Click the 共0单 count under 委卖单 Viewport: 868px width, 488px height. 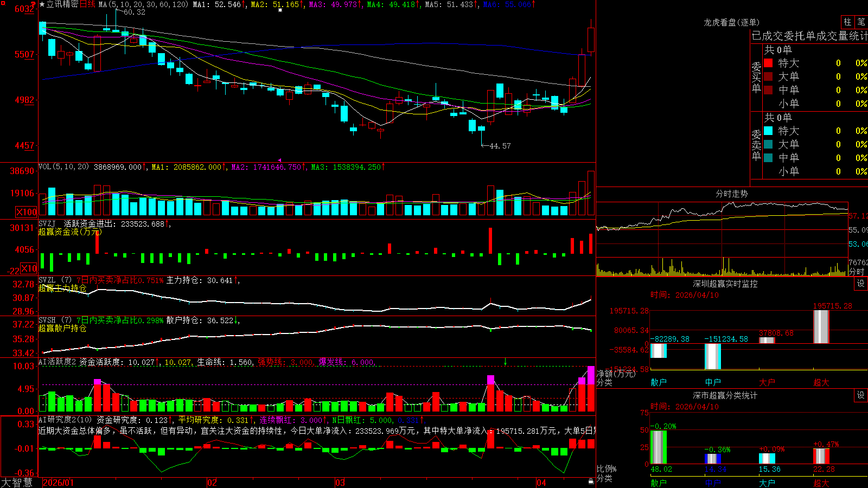(x=778, y=117)
